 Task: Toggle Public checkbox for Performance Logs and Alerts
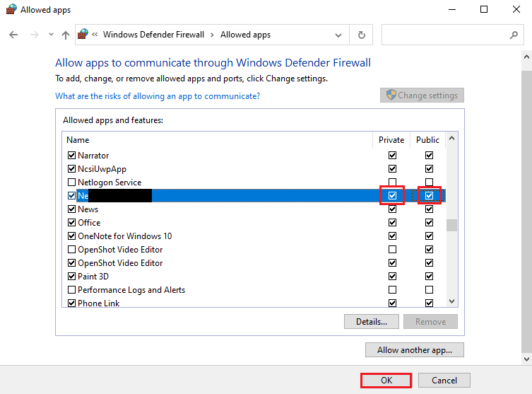pos(429,290)
